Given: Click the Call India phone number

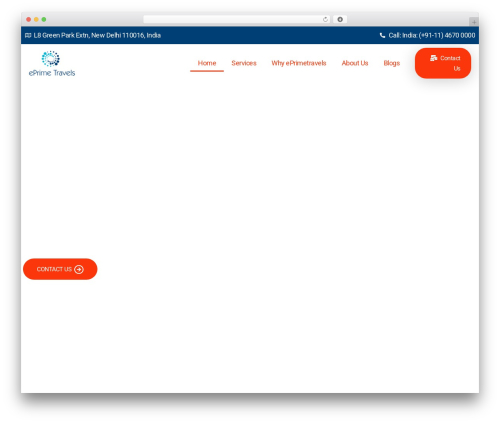Looking at the screenshot, I should pyautogui.click(x=432, y=35).
